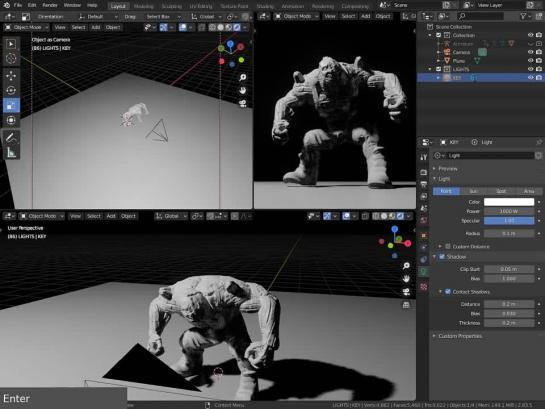Enable the Custom Distance checkbox
Image resolution: width=545 pixels, height=409 pixels.
(448, 246)
